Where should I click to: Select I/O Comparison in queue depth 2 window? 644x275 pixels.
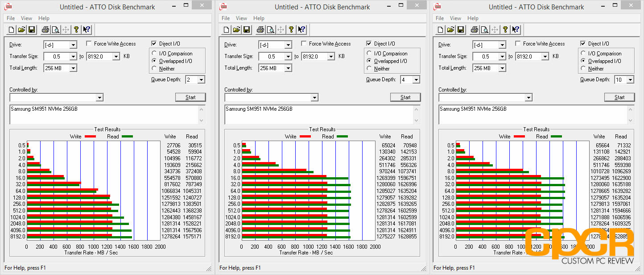tap(155, 54)
